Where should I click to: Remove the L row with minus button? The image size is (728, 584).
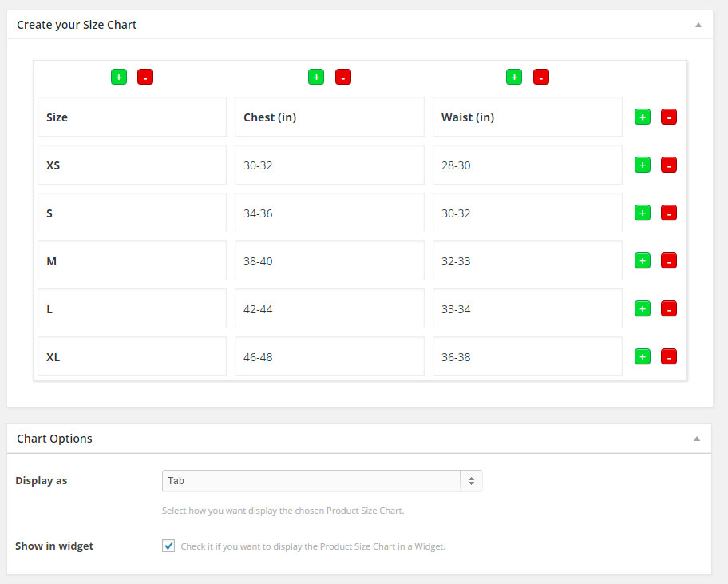coord(669,309)
